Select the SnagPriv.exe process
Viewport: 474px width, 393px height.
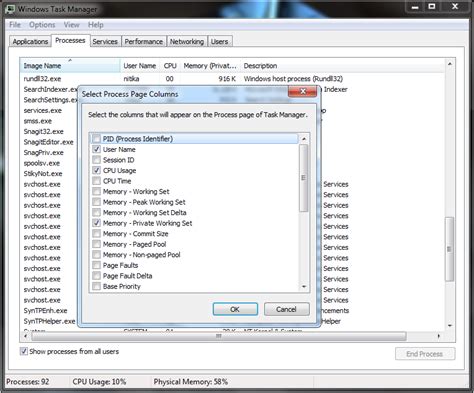click(44, 153)
